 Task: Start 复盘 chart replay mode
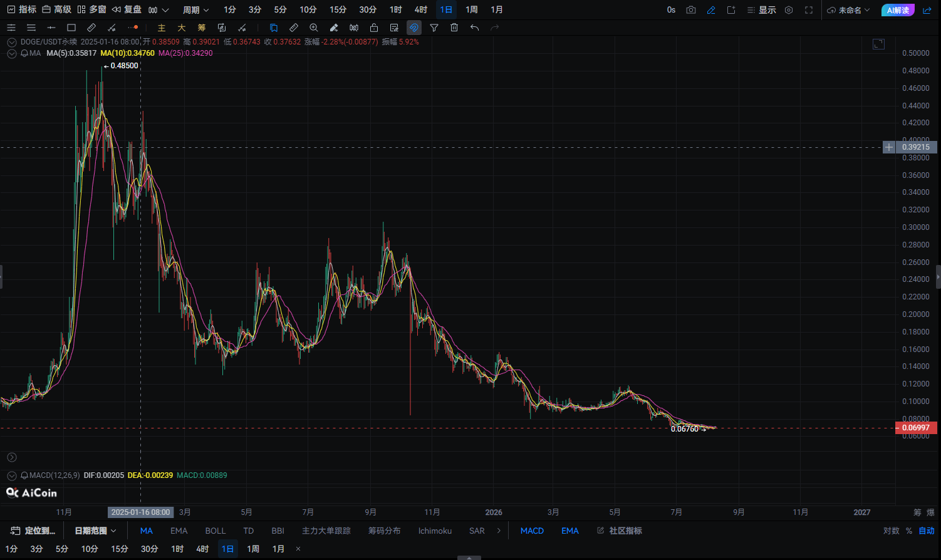pyautogui.click(x=127, y=9)
